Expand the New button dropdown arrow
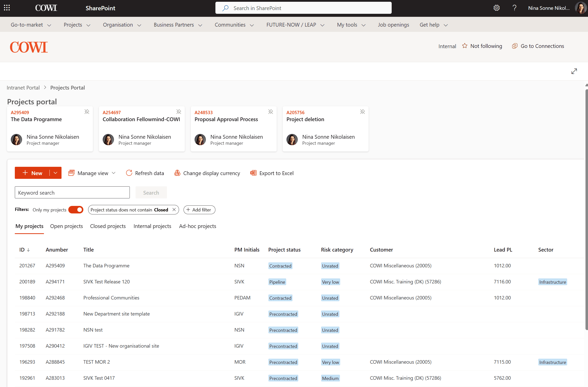This screenshot has width=588, height=387. click(55, 173)
